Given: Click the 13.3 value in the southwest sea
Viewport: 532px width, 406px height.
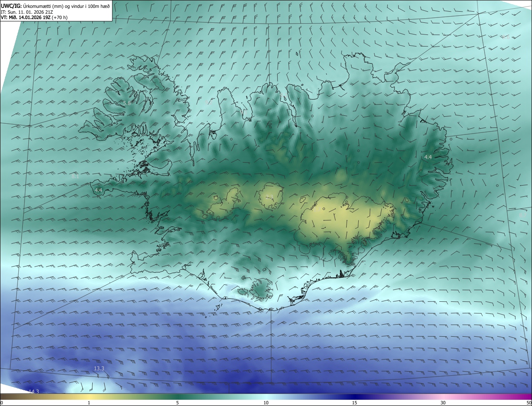Looking at the screenshot, I should click(x=99, y=368).
